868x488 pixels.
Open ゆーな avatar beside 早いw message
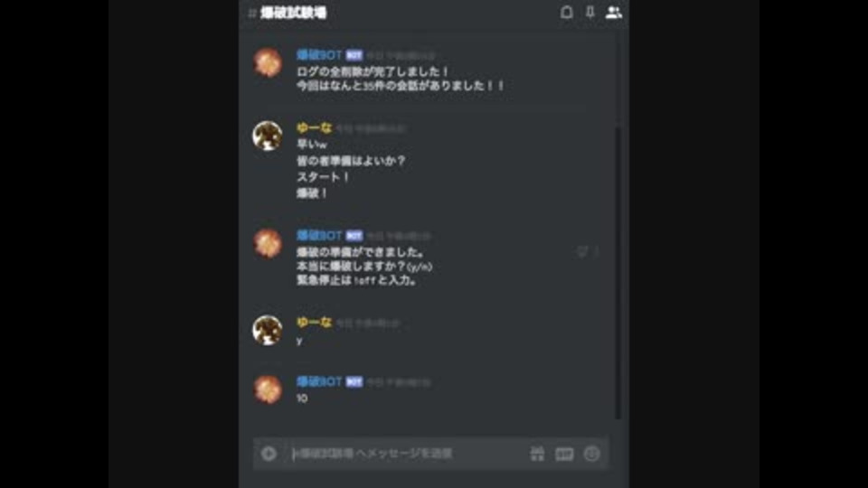268,136
